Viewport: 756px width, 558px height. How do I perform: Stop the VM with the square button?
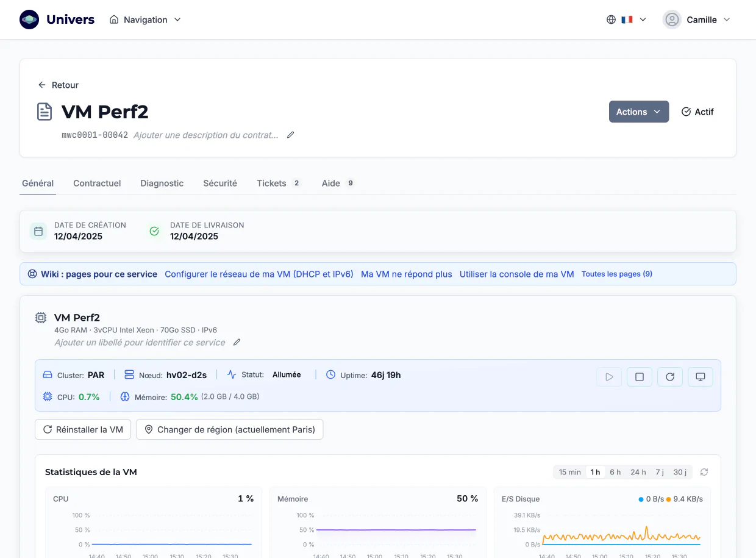point(640,377)
